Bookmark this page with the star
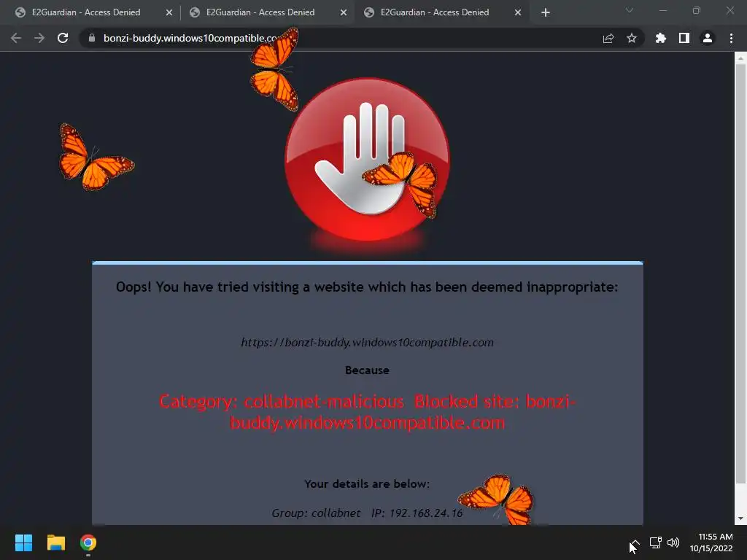 tap(632, 38)
